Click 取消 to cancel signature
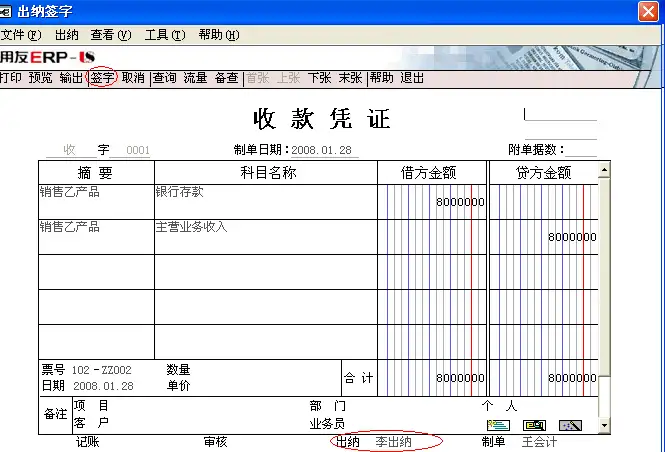 [x=133, y=78]
